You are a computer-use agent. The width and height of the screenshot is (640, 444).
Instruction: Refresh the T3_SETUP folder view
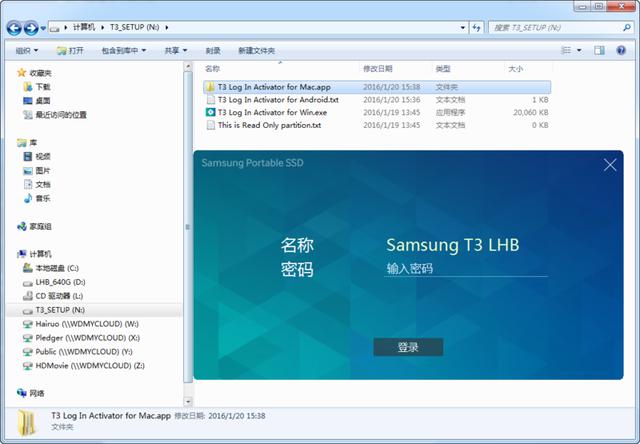[x=476, y=28]
